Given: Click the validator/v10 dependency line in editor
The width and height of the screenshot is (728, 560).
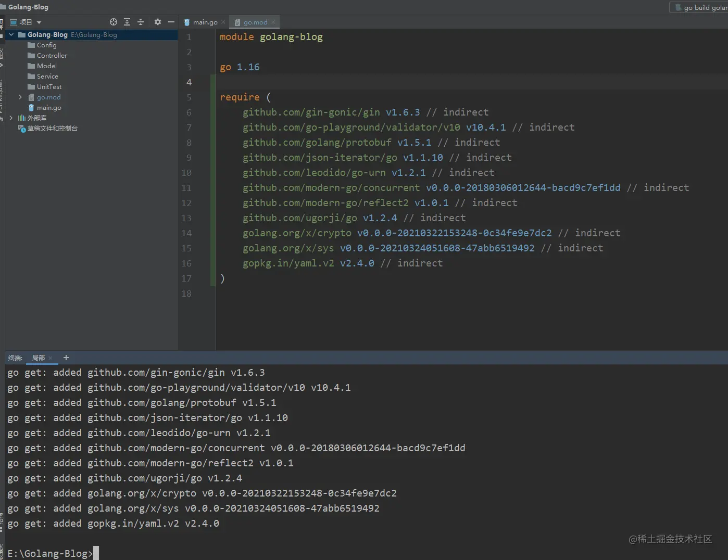Looking at the screenshot, I should point(409,128).
